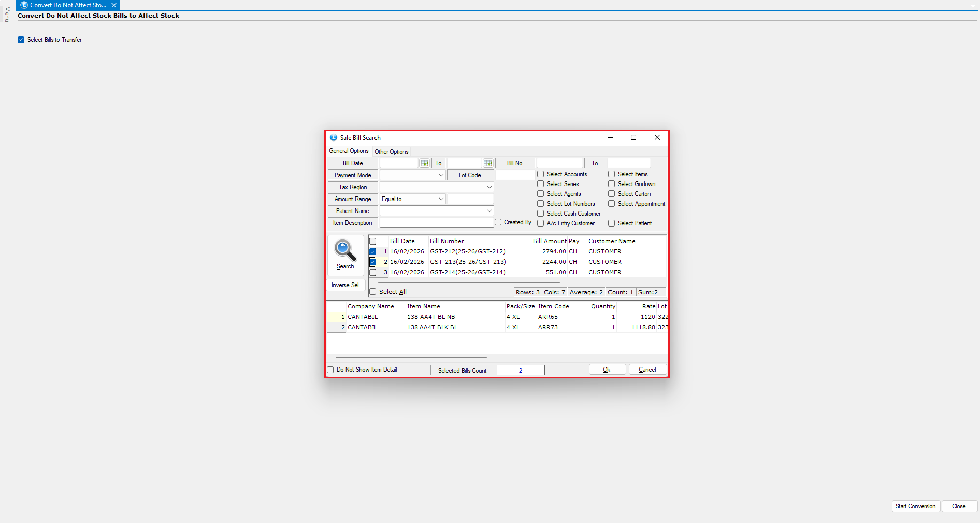Open the Bill Date end calendar picker

488,163
